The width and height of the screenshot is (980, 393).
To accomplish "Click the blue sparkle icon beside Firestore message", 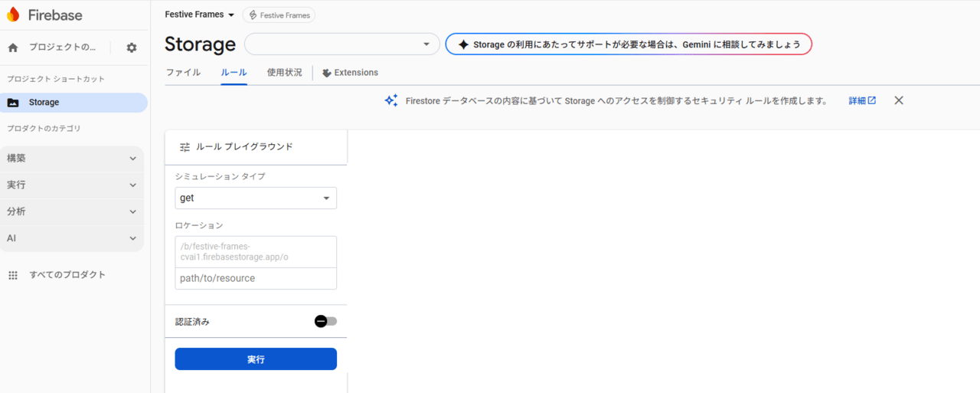I will pyautogui.click(x=391, y=100).
